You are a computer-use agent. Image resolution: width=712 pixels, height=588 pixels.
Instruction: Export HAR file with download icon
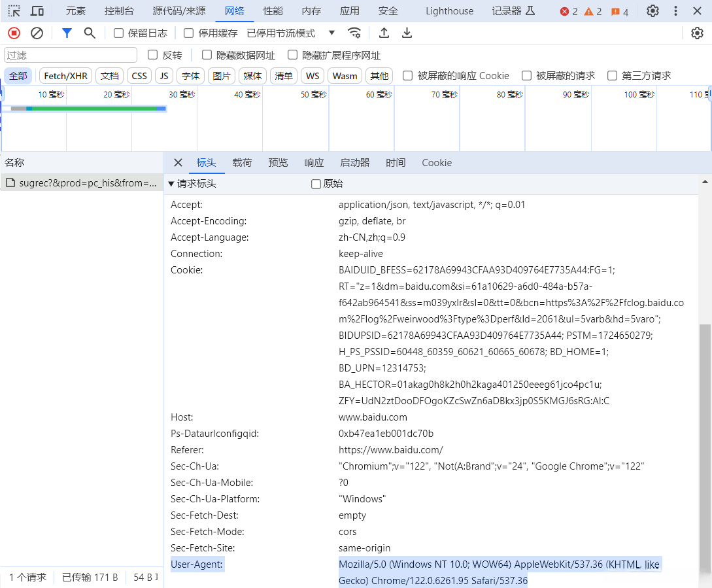407,33
